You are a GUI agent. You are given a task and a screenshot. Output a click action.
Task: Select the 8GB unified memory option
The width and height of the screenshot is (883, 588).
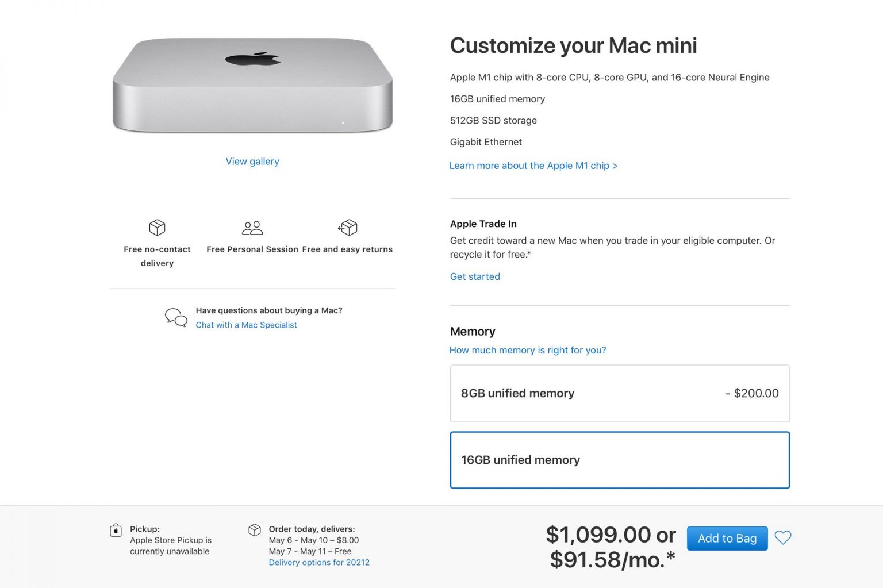tap(620, 393)
